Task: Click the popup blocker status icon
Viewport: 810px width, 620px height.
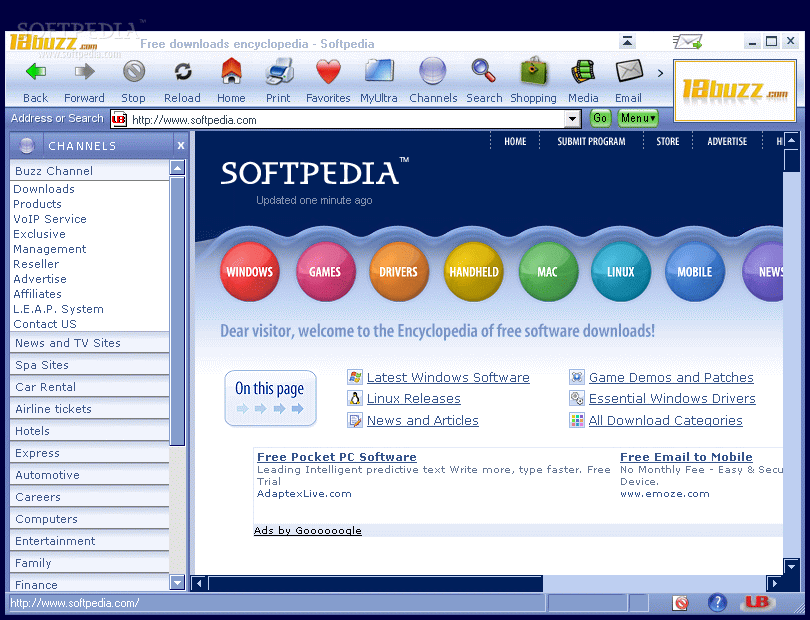Action: (681, 602)
